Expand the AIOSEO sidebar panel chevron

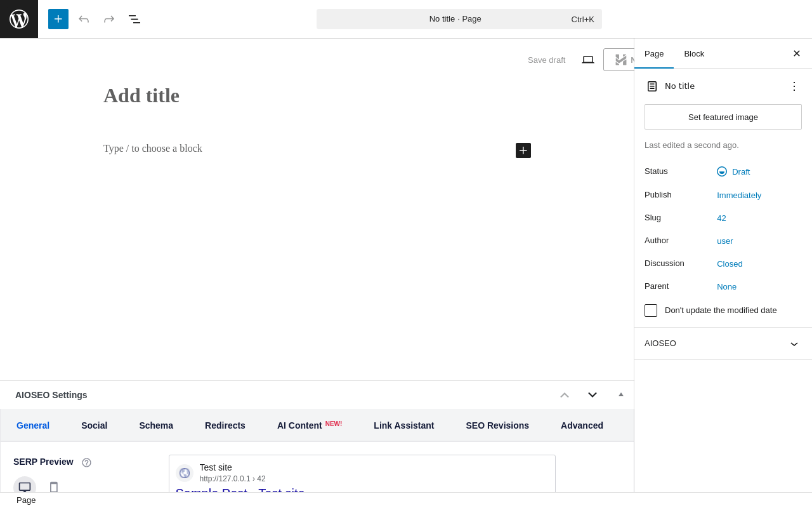(x=794, y=344)
